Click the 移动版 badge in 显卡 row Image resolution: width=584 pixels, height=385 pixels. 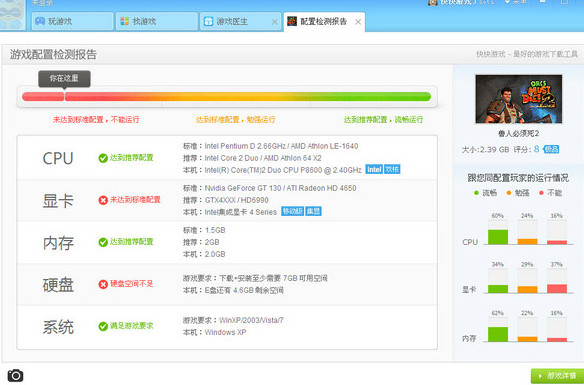tap(292, 211)
